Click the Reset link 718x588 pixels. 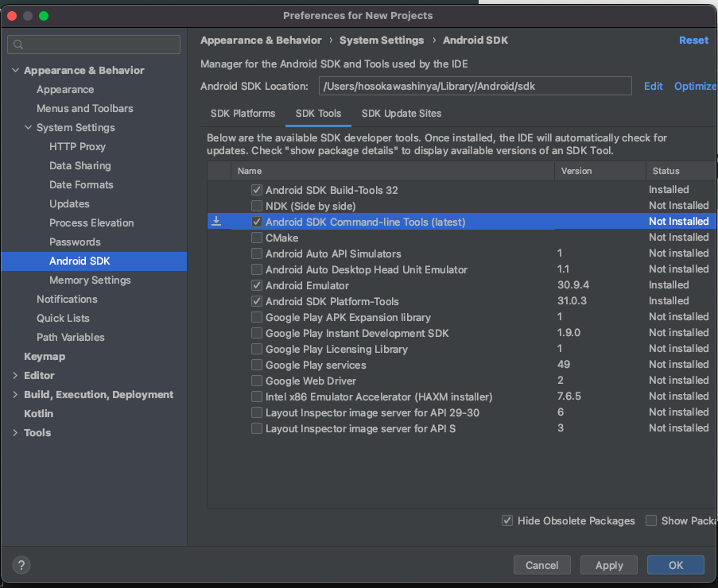coord(693,41)
